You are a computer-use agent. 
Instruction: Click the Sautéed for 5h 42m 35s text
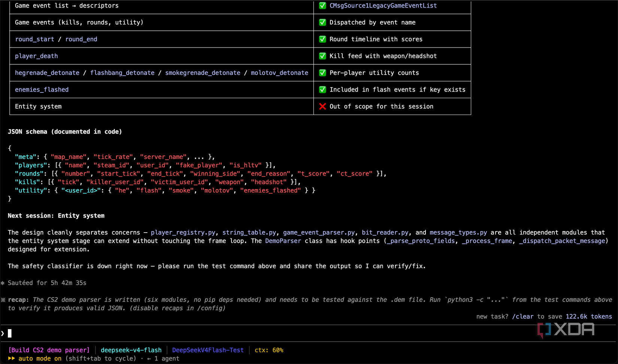tap(47, 283)
